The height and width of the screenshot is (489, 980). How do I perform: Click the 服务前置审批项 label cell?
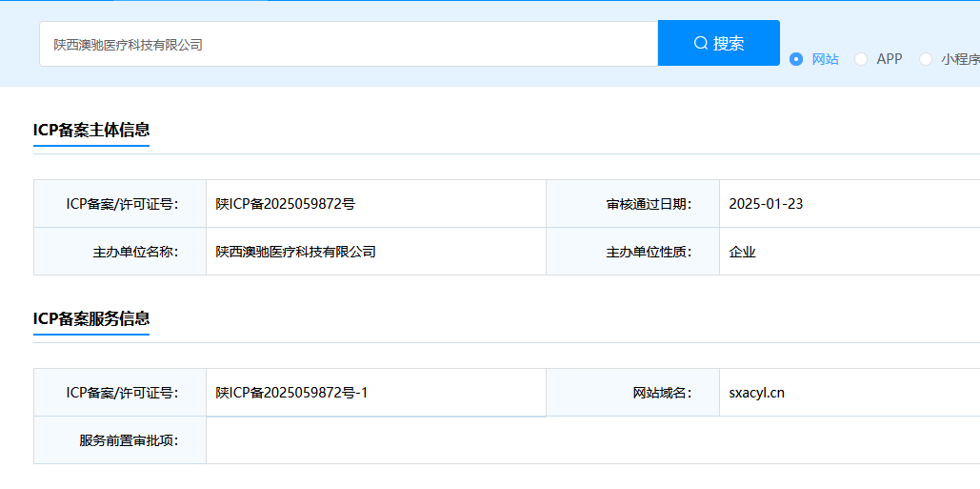(x=120, y=440)
